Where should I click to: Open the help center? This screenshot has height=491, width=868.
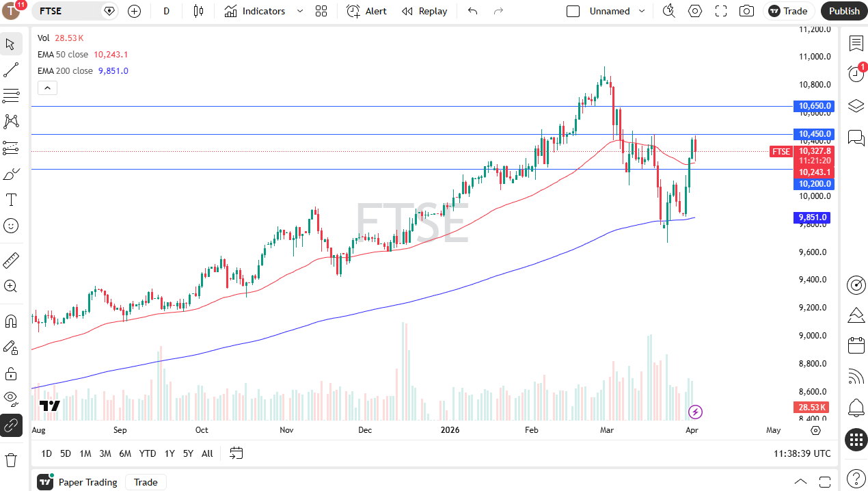click(856, 479)
